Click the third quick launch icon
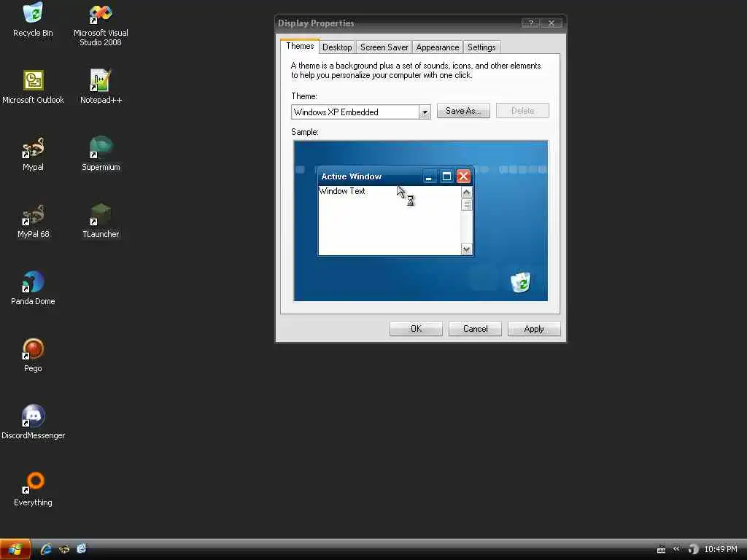Image resolution: width=747 pixels, height=560 pixels. [x=82, y=549]
